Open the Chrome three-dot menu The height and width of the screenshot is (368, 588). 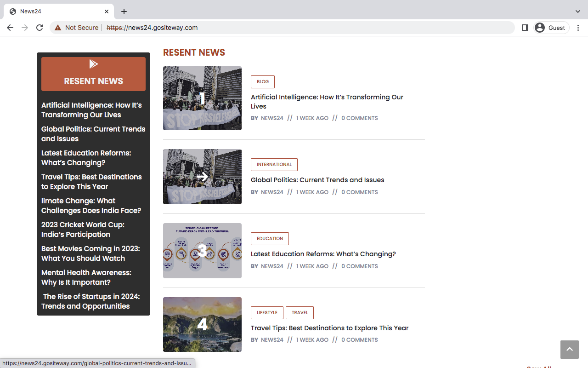coord(578,28)
